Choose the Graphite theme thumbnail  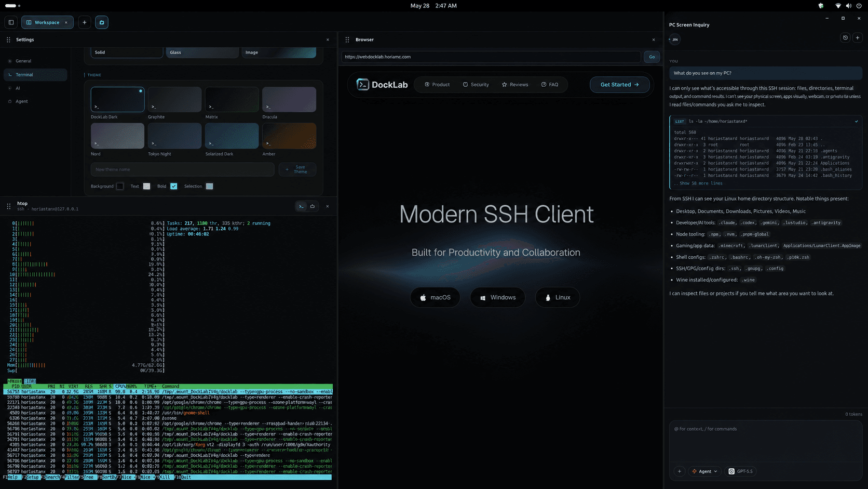(x=174, y=99)
